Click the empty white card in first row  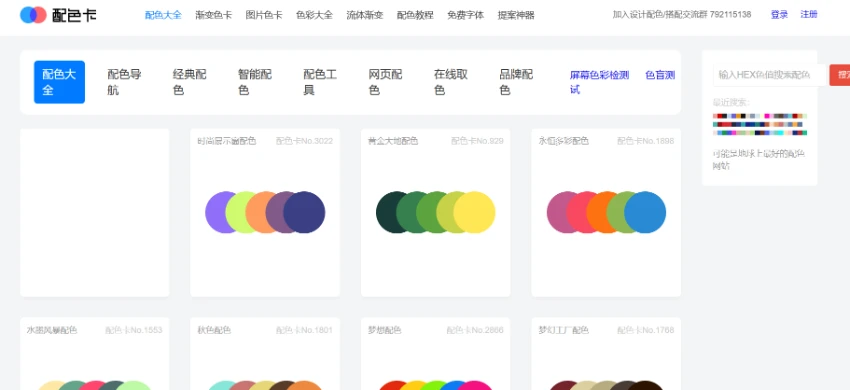95,213
